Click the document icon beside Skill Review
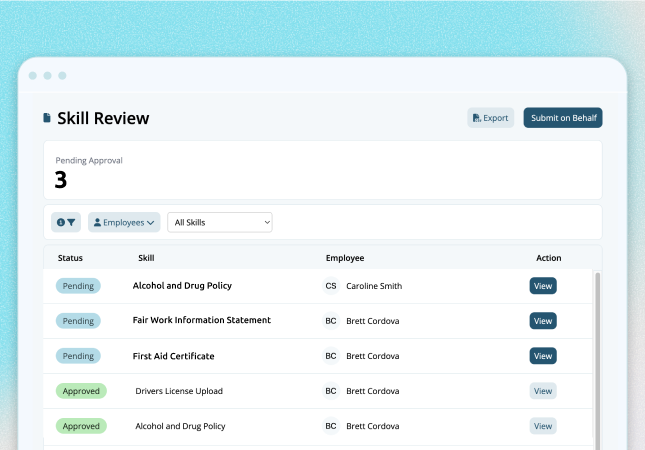The width and height of the screenshot is (645, 450). [x=47, y=118]
